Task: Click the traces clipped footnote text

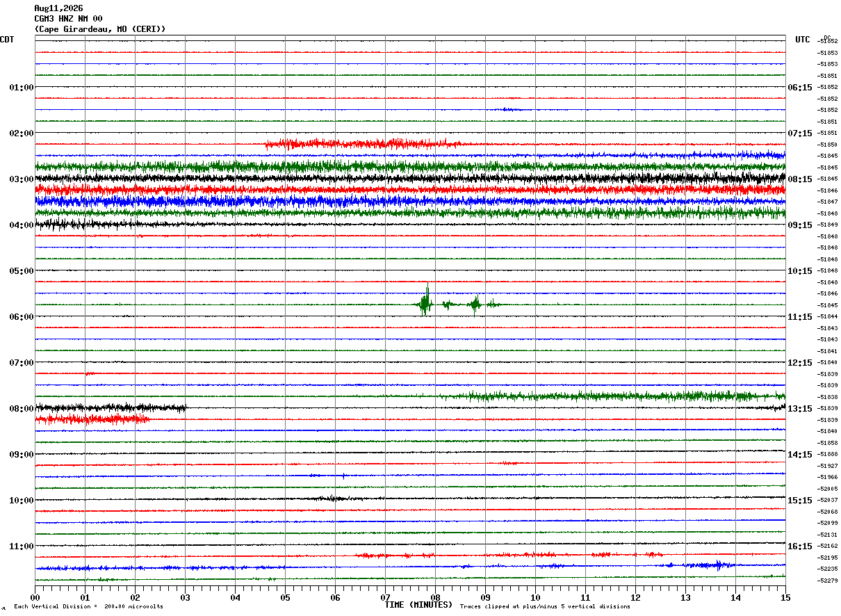Action: (x=545, y=607)
